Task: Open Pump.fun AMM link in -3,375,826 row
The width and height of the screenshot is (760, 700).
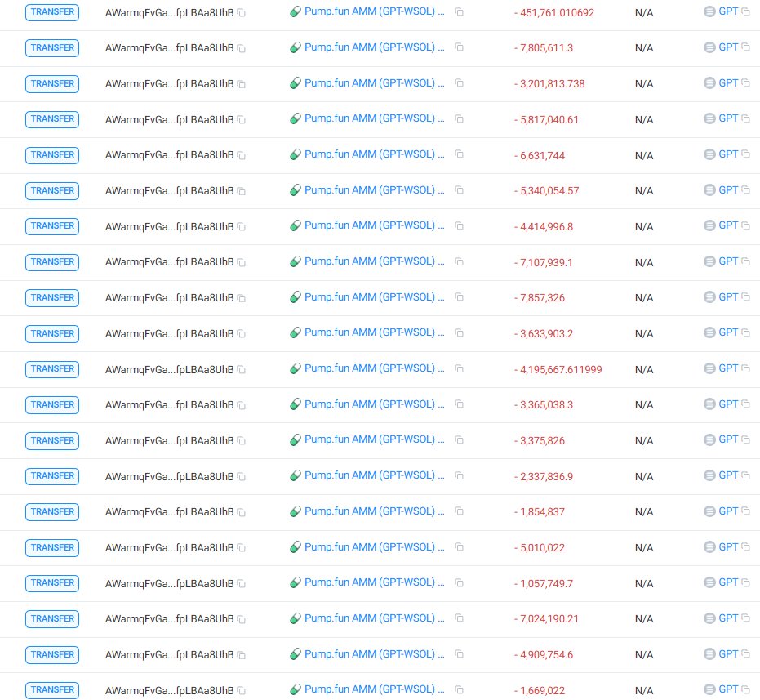Action: pyautogui.click(x=374, y=440)
